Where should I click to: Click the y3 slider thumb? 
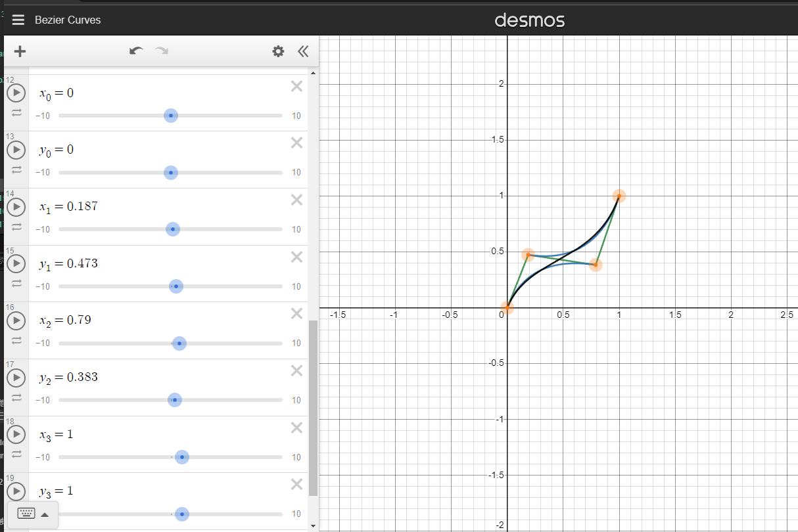[182, 514]
